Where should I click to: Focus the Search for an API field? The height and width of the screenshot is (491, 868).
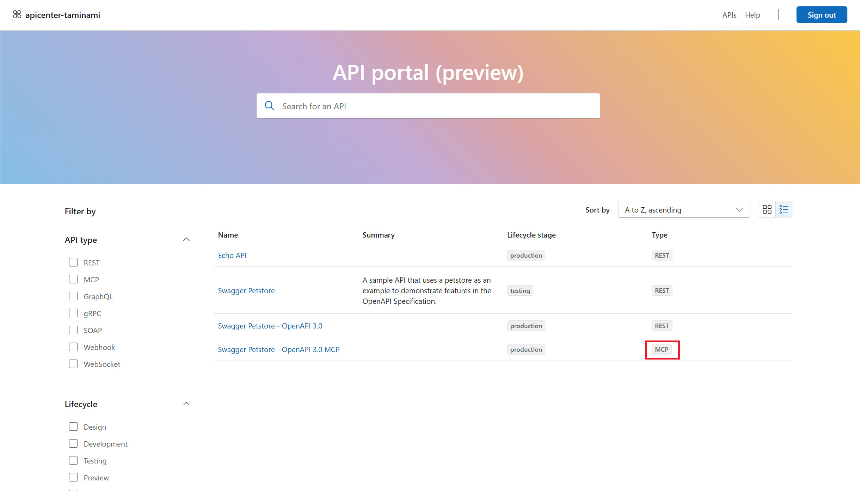pyautogui.click(x=428, y=106)
